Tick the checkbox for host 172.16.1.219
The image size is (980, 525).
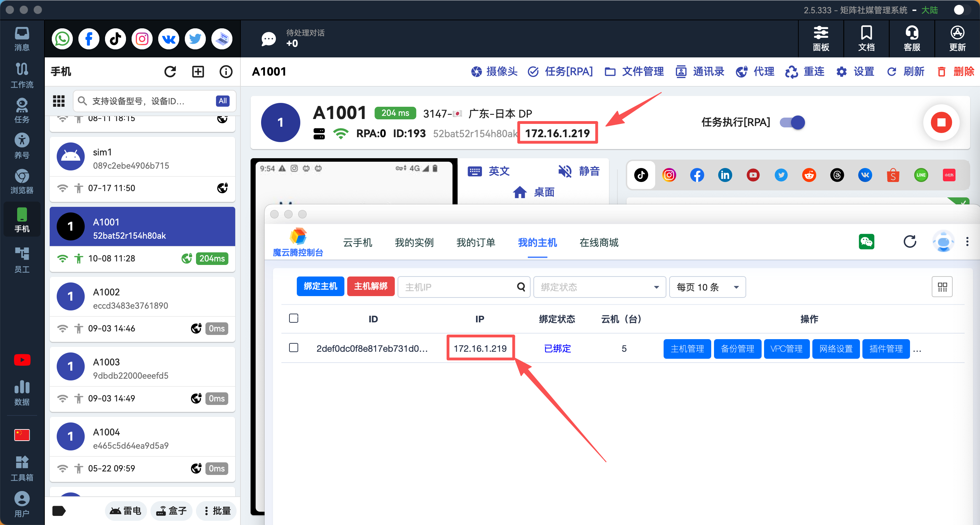pos(293,348)
